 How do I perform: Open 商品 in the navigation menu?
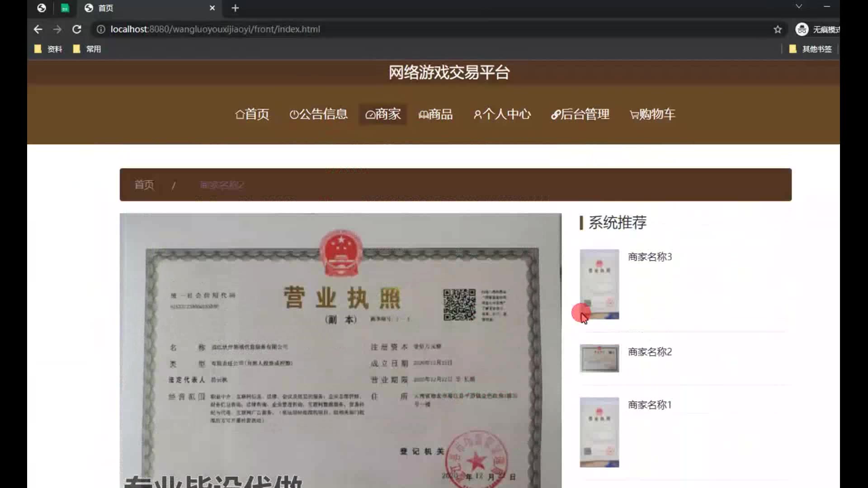click(x=436, y=114)
